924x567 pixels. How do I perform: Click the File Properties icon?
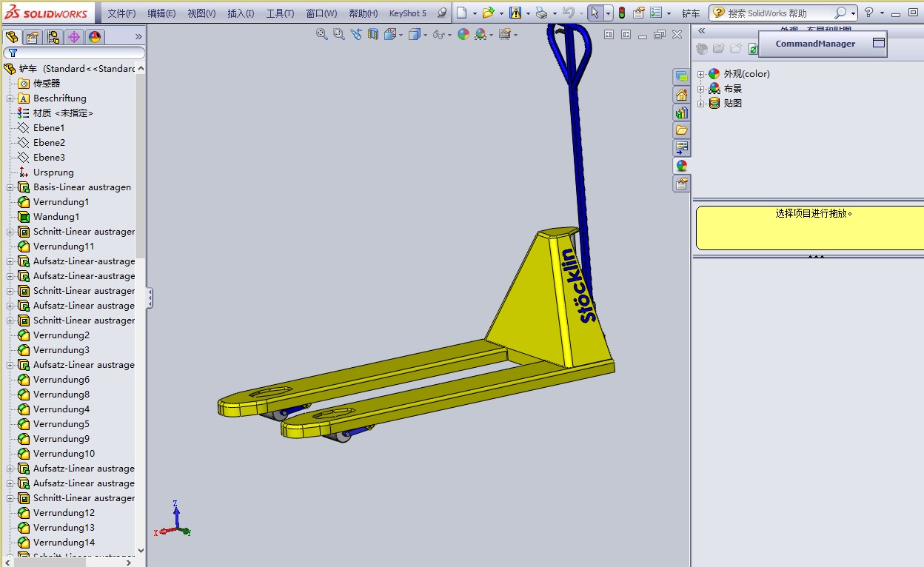(x=638, y=13)
